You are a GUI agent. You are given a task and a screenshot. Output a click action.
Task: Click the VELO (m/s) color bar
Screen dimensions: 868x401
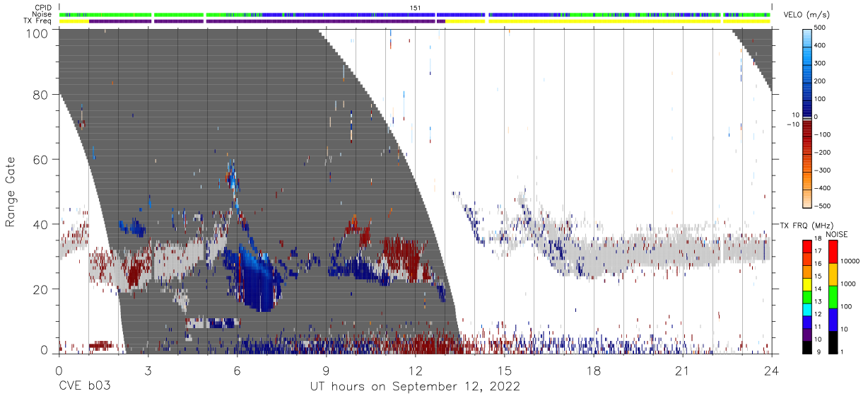point(808,117)
